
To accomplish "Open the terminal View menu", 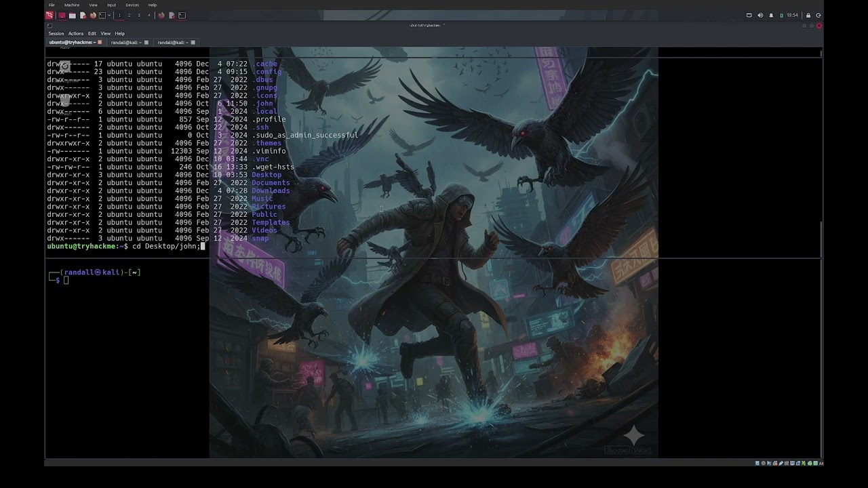I will [106, 33].
